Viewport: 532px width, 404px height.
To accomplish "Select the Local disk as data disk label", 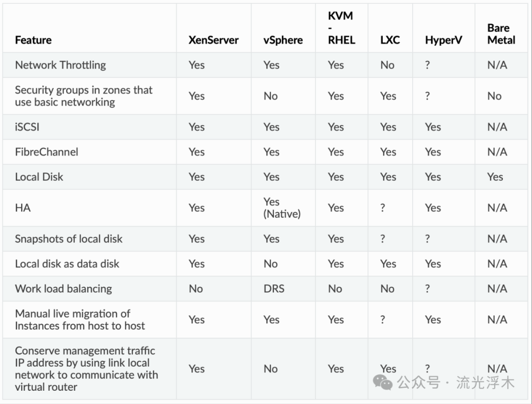I will point(67,264).
